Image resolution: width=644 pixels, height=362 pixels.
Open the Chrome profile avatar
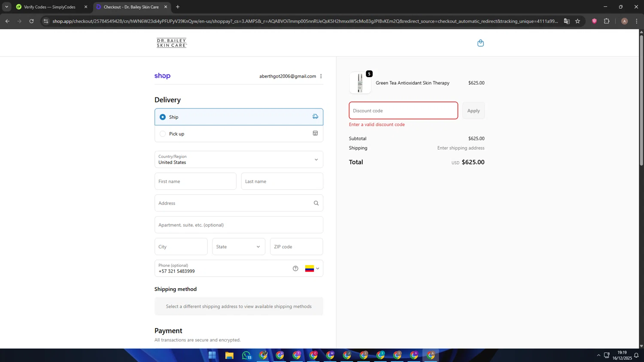pos(624,21)
